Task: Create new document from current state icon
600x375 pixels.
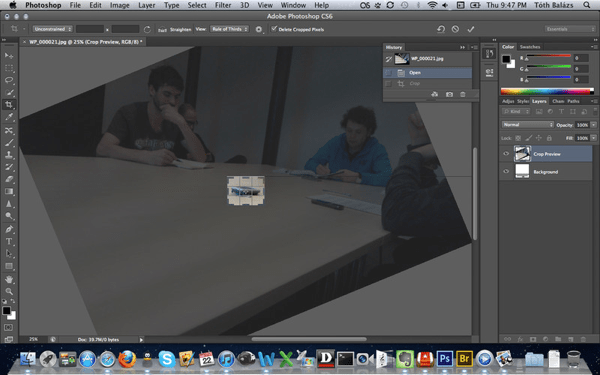Action: click(x=434, y=94)
